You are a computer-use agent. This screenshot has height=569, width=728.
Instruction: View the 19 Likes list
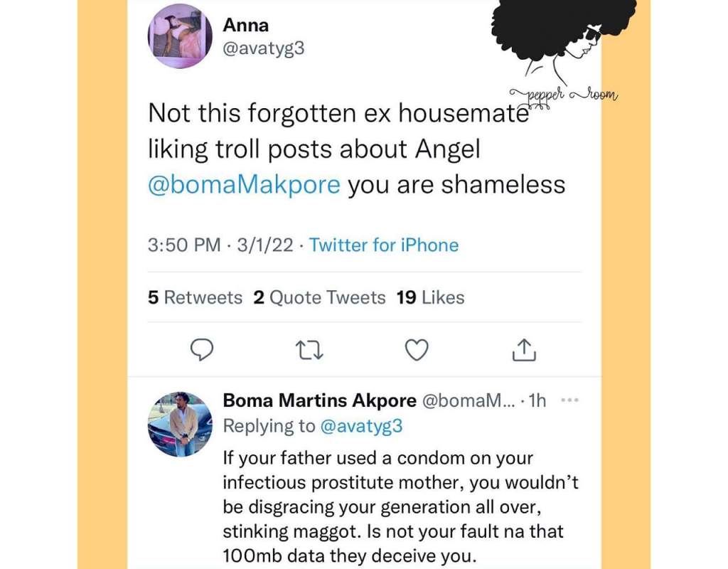coord(430,297)
